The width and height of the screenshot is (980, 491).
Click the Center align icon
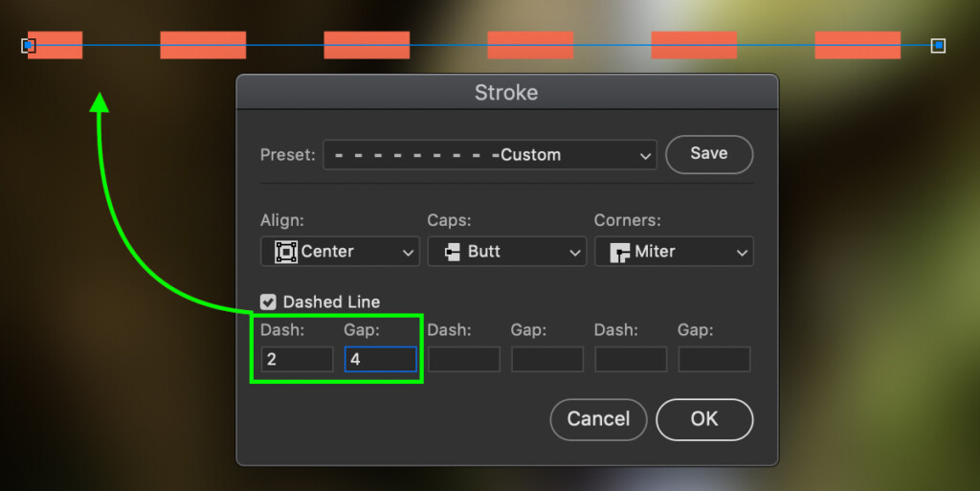[x=285, y=252]
